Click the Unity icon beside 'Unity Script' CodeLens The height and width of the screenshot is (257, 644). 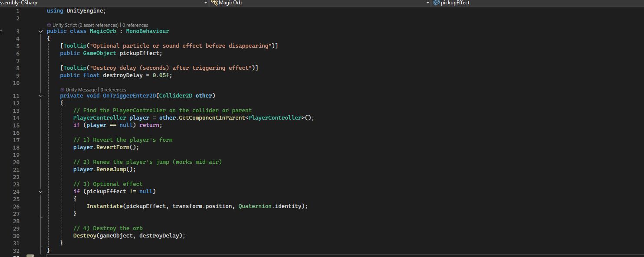(x=49, y=25)
